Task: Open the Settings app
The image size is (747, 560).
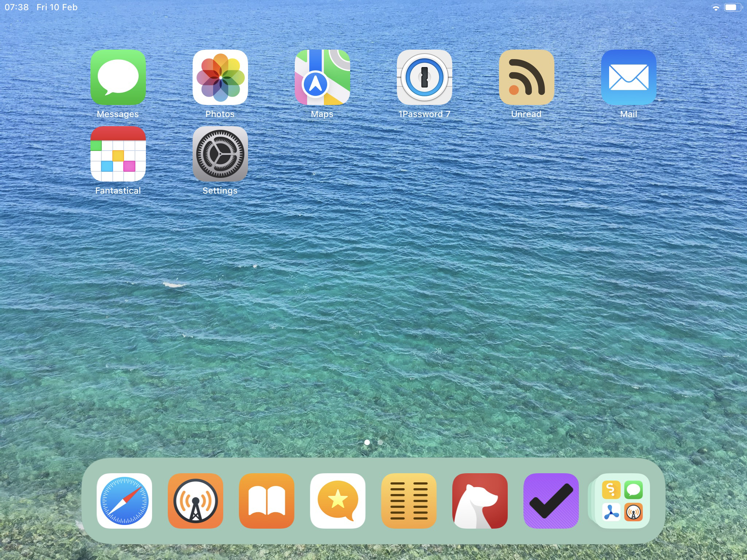Action: point(220,154)
